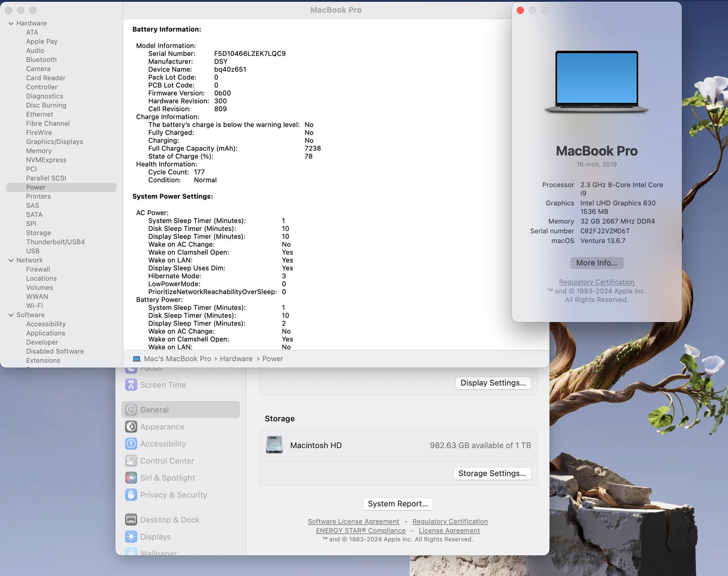728x576 pixels.
Task: Close the About This Mac window
Action: click(x=520, y=11)
